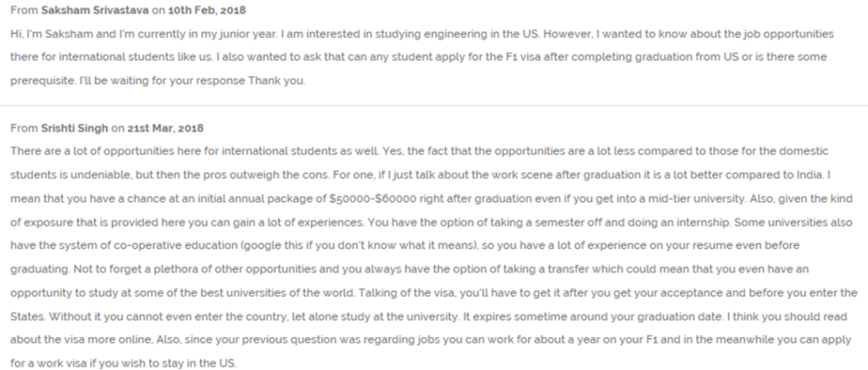868x370 pixels.
Task: Click the author name Srishti Singh
Action: [x=75, y=128]
